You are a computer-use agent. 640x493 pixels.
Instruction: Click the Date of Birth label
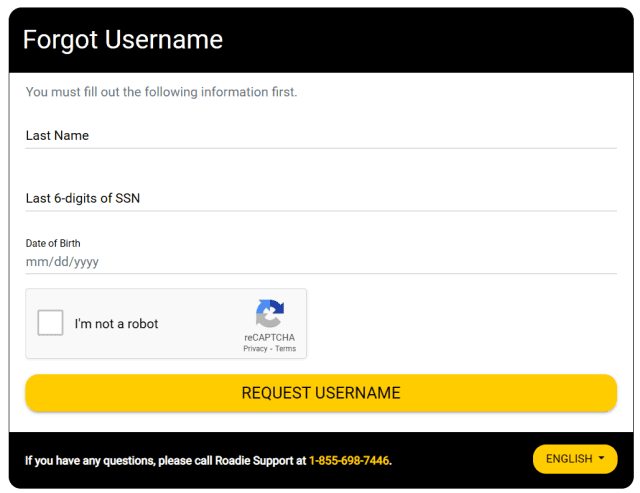pos(53,243)
